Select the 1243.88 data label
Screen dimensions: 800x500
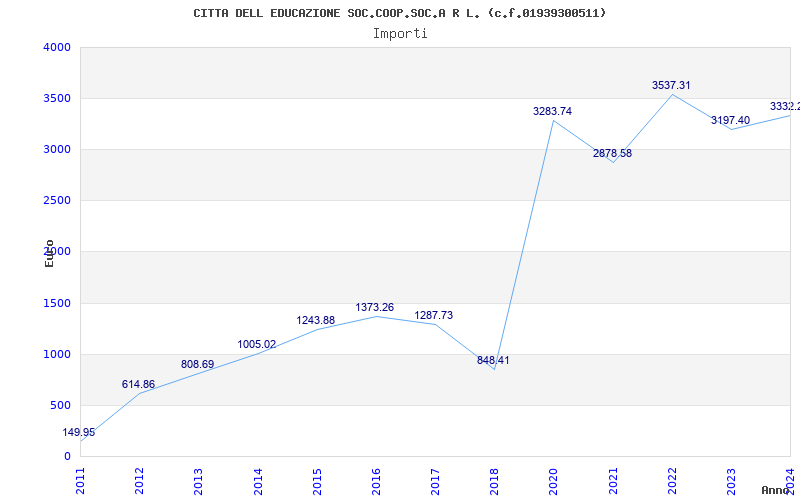coord(316,321)
